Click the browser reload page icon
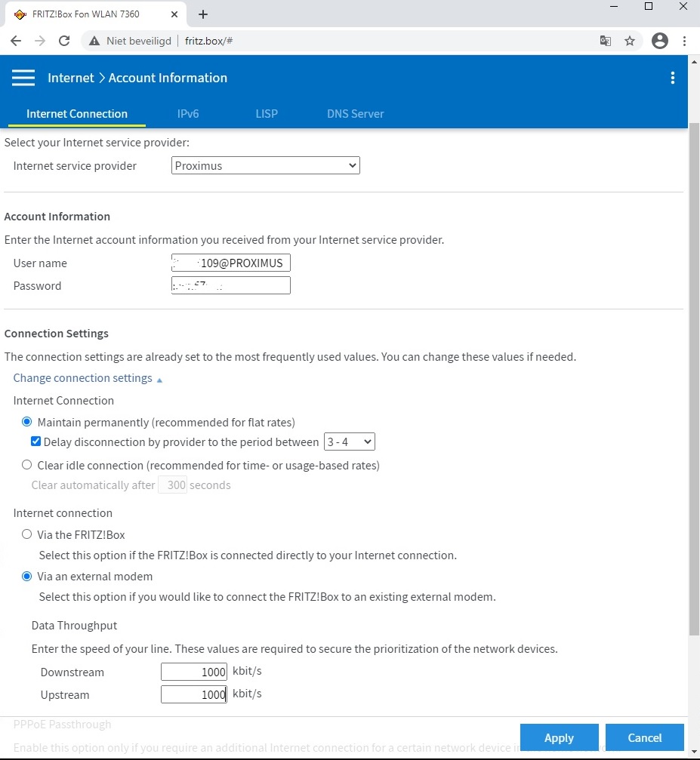This screenshot has height=760, width=700. [64, 41]
